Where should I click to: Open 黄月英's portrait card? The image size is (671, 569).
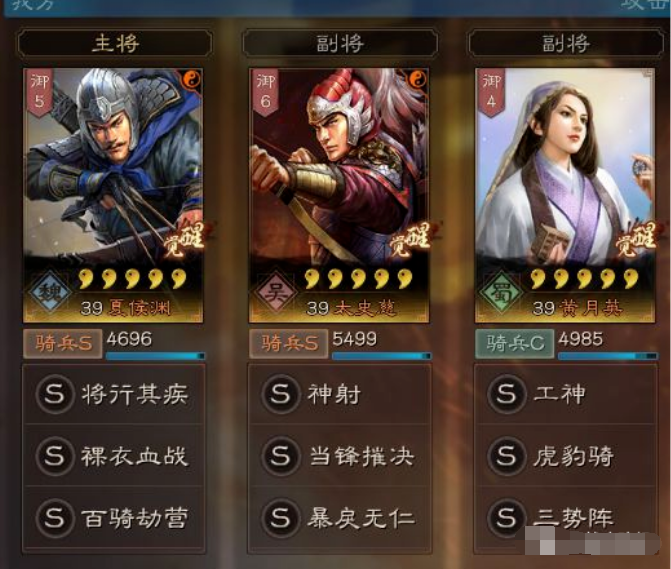(565, 195)
